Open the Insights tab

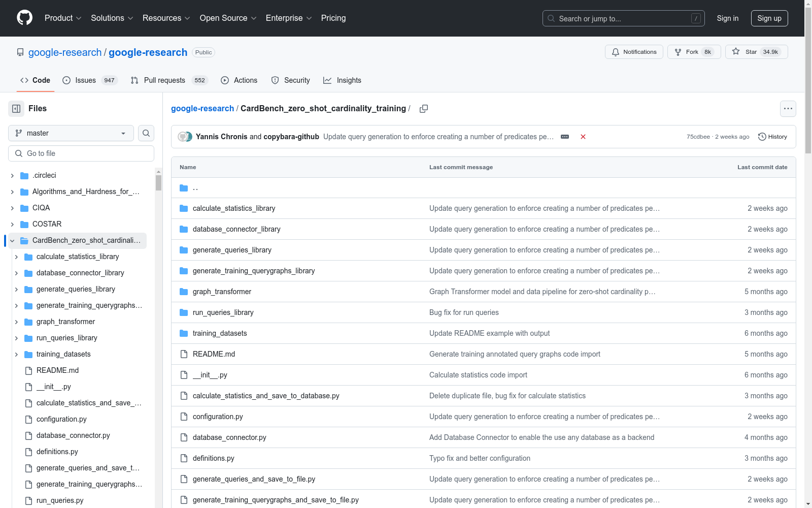[x=342, y=80]
